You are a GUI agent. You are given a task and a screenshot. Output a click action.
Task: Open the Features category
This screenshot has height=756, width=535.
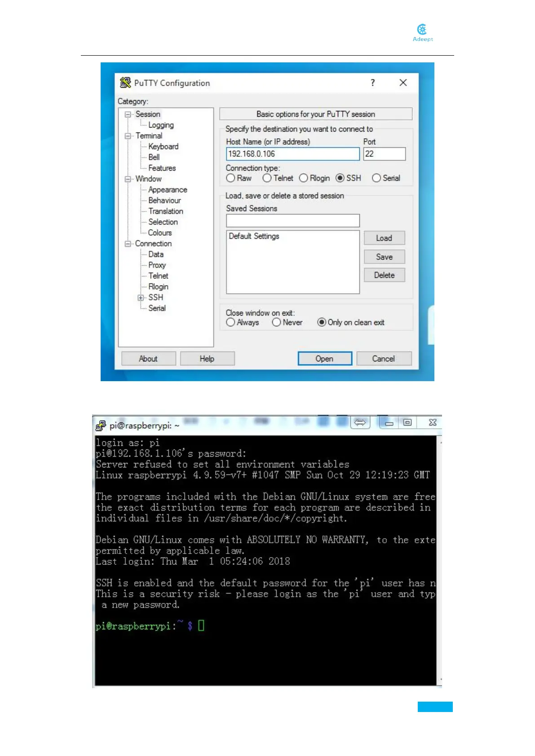(x=162, y=168)
